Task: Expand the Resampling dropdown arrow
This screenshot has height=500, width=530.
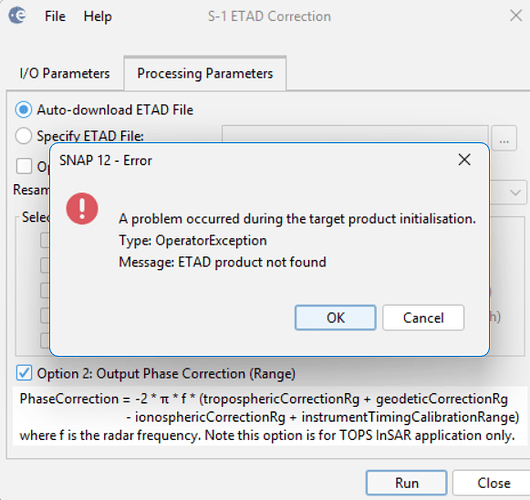Action: tap(515, 193)
